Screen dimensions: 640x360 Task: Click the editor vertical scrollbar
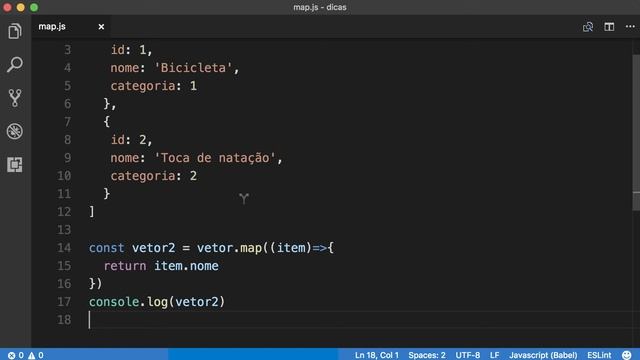pyautogui.click(x=636, y=133)
